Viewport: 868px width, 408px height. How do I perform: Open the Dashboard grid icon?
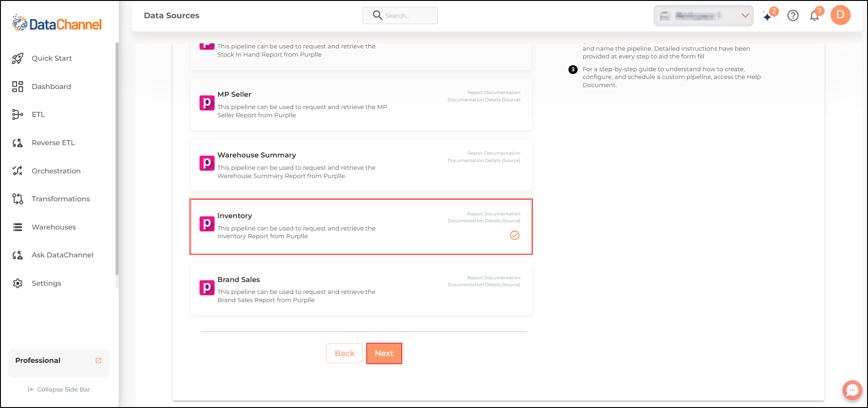pos(17,87)
